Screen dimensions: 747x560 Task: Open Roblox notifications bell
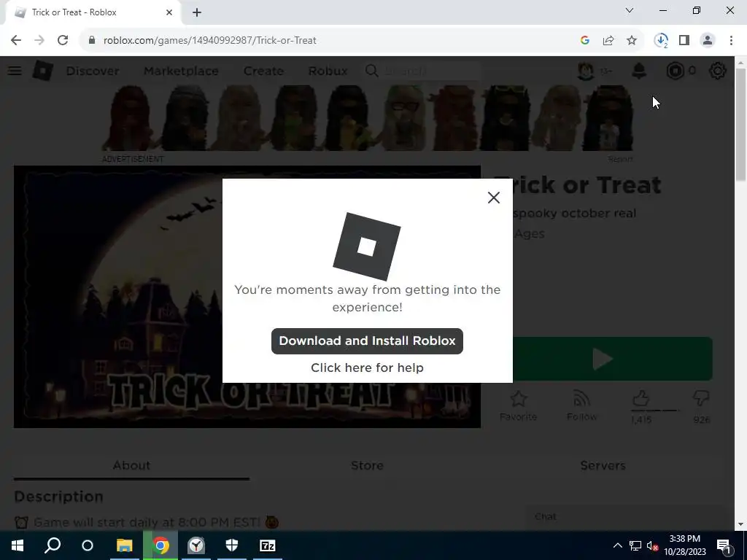click(x=639, y=71)
